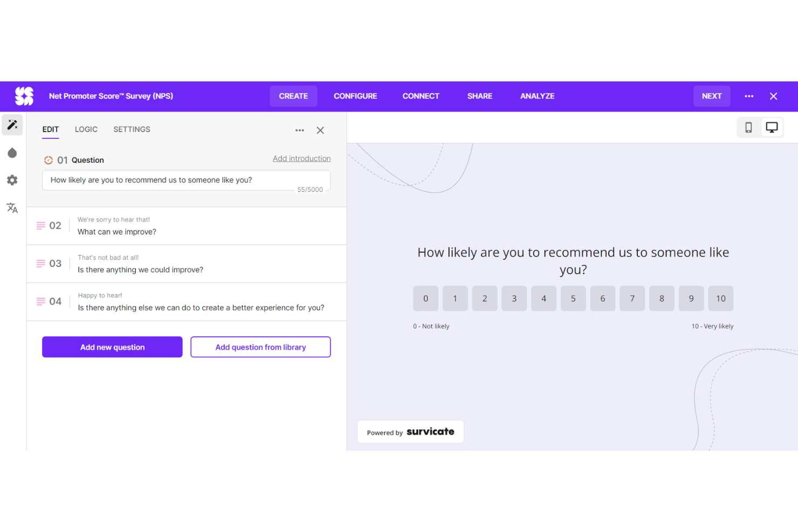Viewport: 798px width, 532px height.
Task: Select the magic wand survey editor icon
Action: click(12, 125)
